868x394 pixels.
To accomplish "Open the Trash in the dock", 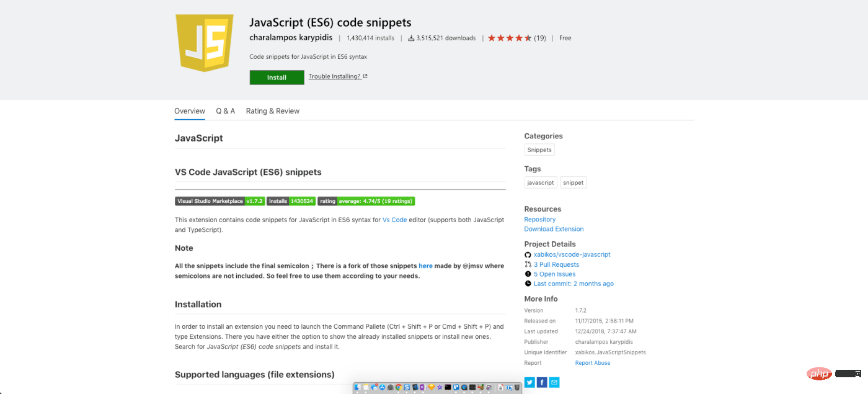I will coord(517,387).
